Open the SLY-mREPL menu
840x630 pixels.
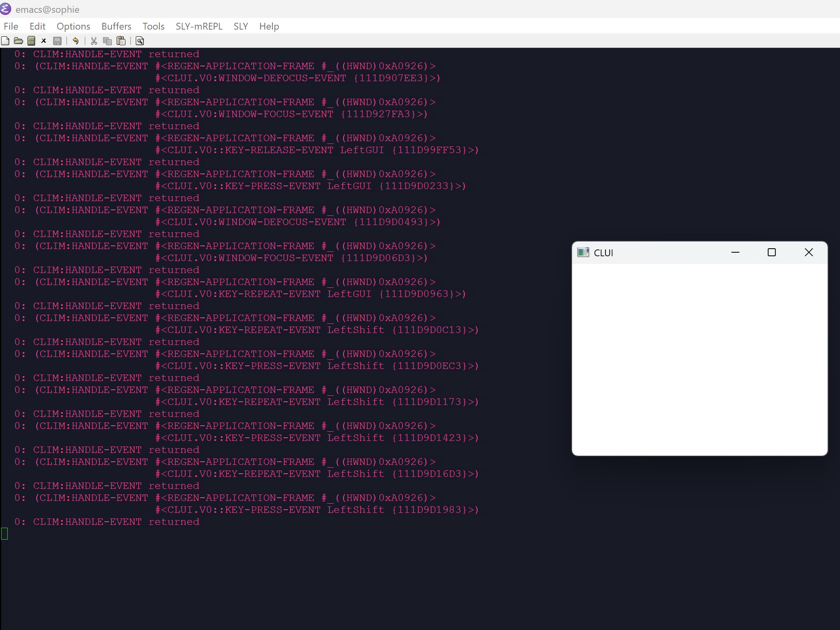click(199, 26)
